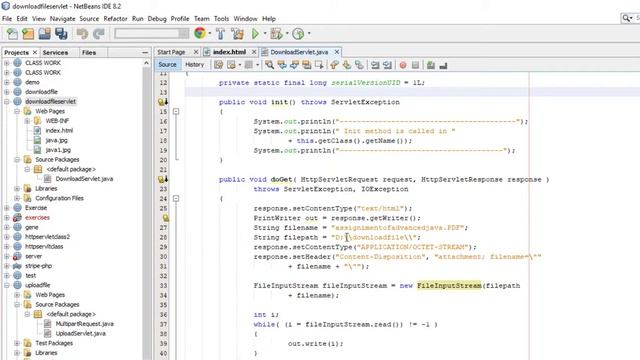The height and width of the screenshot is (360, 640).
Task: Close the DownloadServlet.java tab
Action: tap(337, 52)
